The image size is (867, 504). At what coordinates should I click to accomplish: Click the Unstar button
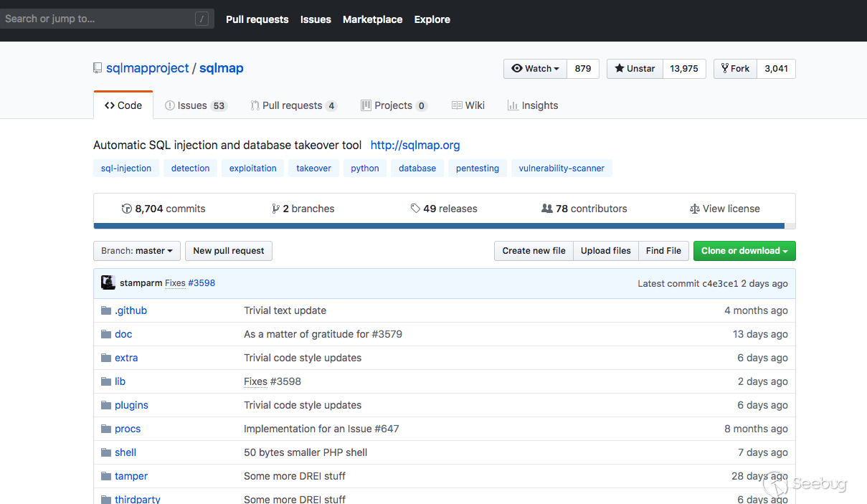635,69
